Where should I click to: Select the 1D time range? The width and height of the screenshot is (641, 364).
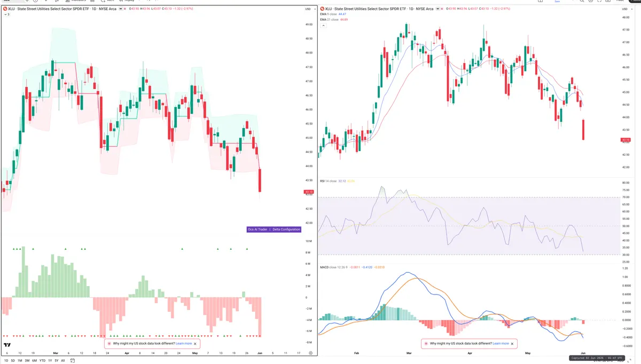6,360
